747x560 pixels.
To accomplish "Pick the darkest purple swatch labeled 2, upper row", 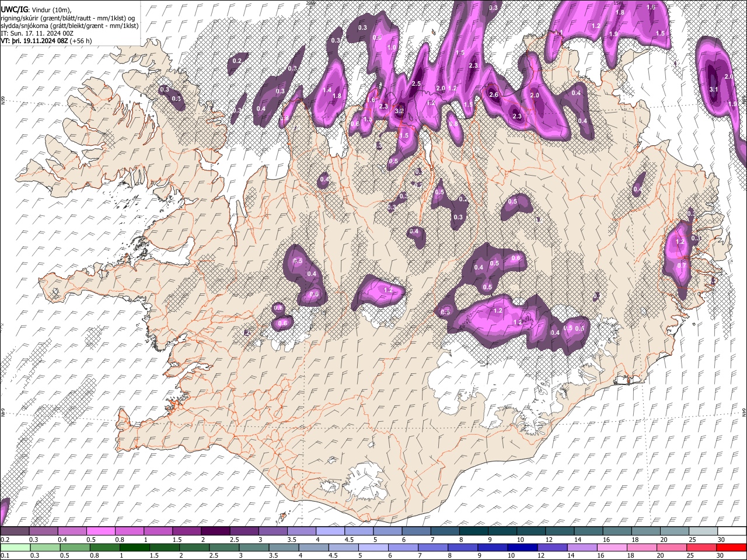I will click(x=215, y=531).
